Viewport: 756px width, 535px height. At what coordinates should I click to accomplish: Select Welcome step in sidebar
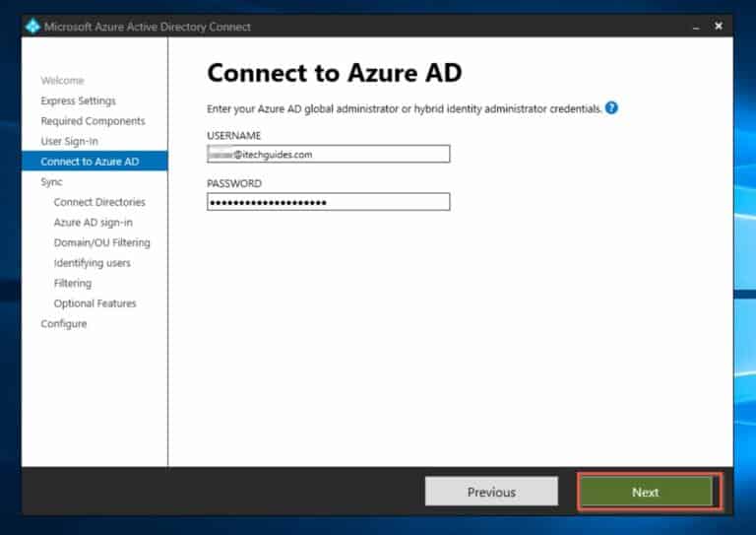(62, 81)
